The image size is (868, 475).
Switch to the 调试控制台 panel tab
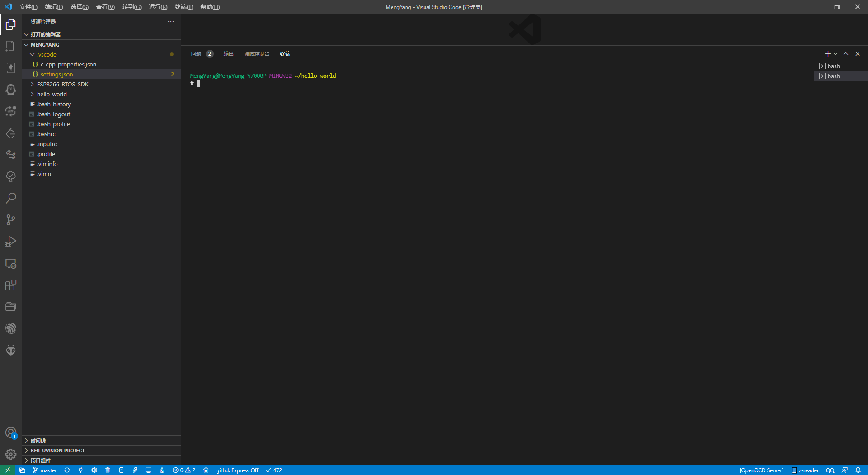point(257,54)
